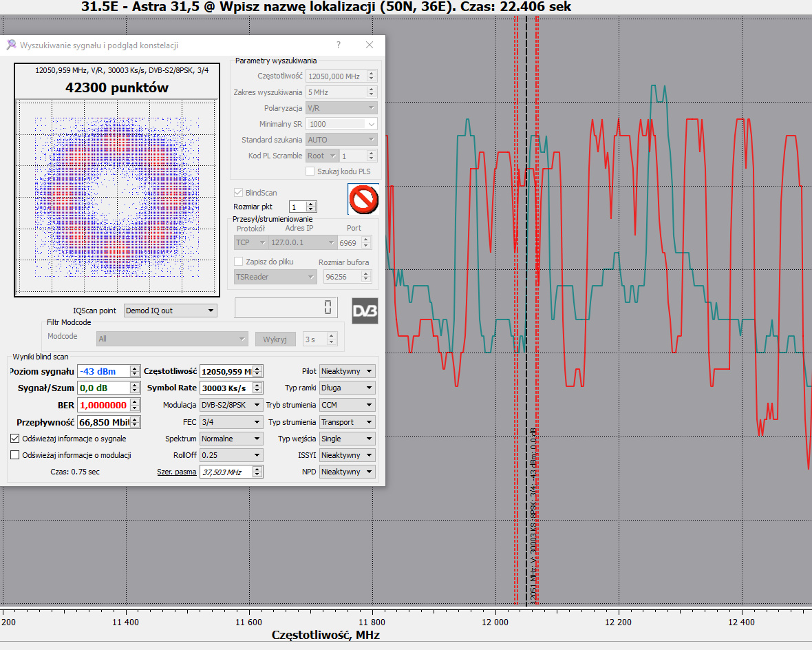Open the Typ ramki dropdown
Viewport: 812px width, 650px height.
point(347,388)
